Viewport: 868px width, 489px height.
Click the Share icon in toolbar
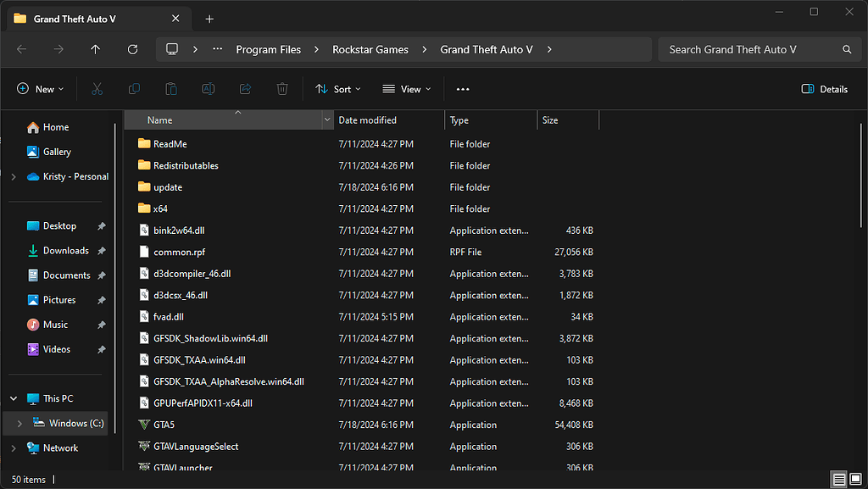(245, 89)
